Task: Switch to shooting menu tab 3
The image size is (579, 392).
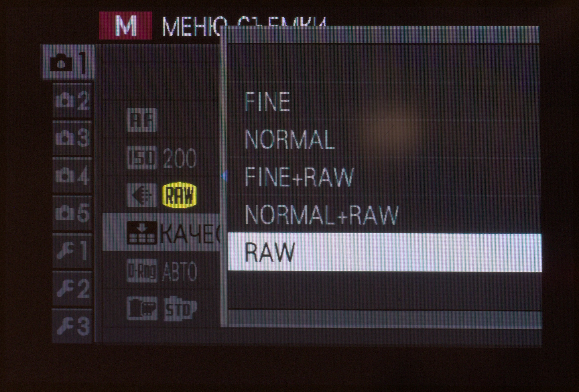Action: tap(73, 138)
